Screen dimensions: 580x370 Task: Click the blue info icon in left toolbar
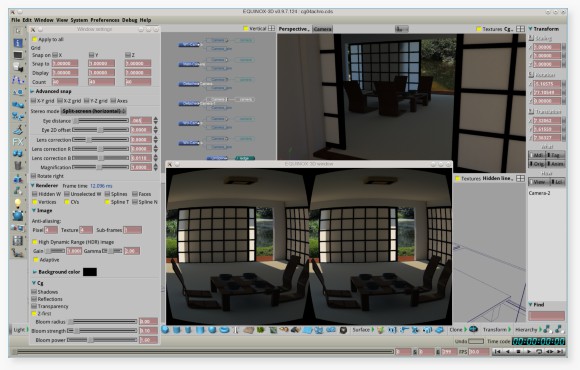tap(17, 43)
